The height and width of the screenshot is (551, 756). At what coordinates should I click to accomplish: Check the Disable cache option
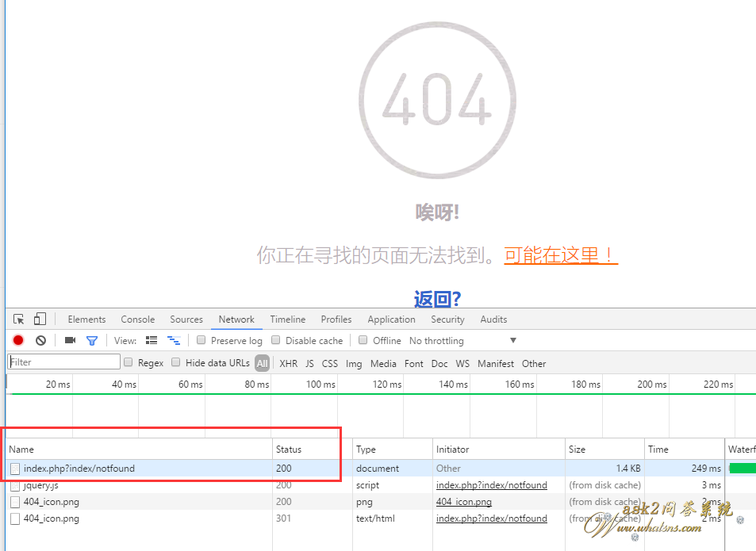(276, 340)
